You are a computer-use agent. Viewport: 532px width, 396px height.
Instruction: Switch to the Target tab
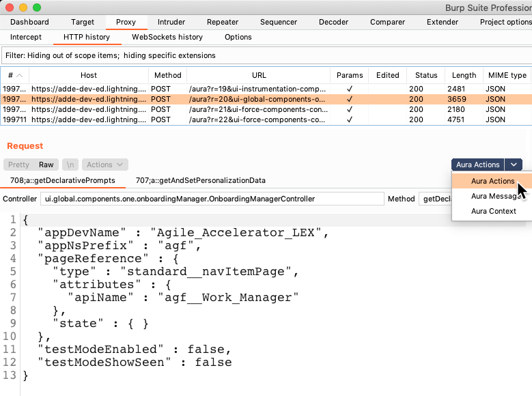[83, 22]
